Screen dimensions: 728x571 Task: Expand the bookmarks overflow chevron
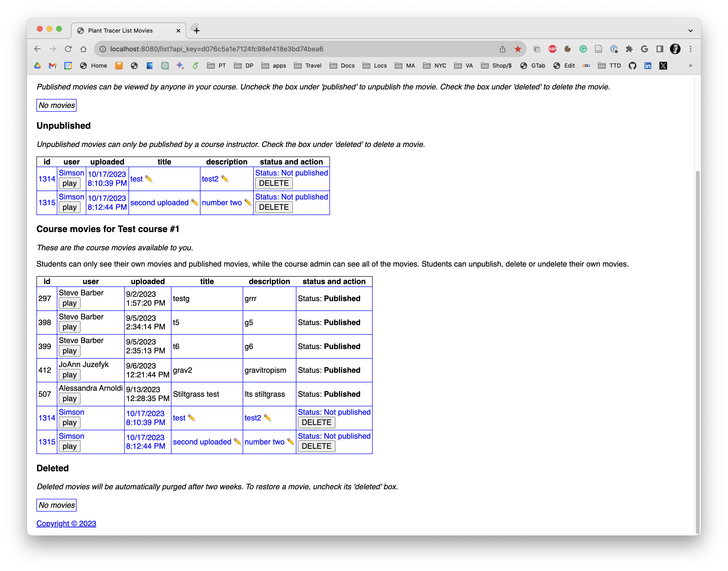[690, 65]
